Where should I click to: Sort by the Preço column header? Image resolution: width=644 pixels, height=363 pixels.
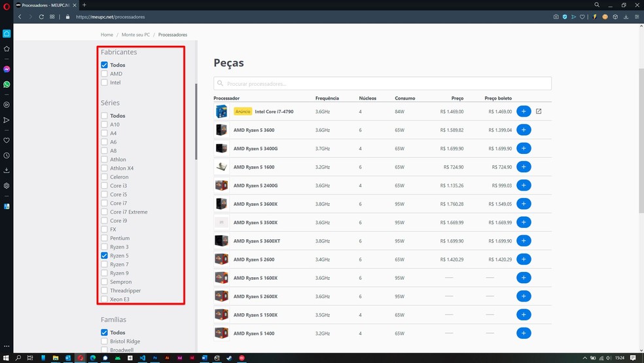pyautogui.click(x=457, y=98)
